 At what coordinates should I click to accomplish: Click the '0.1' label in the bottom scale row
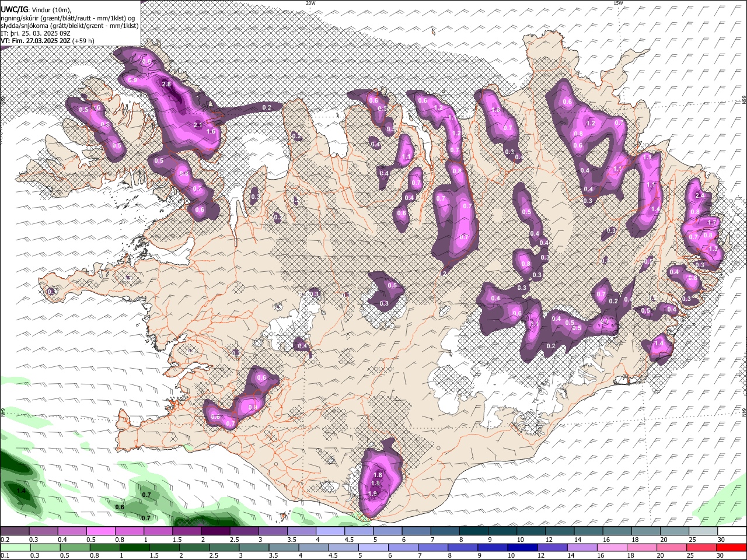pyautogui.click(x=5, y=556)
